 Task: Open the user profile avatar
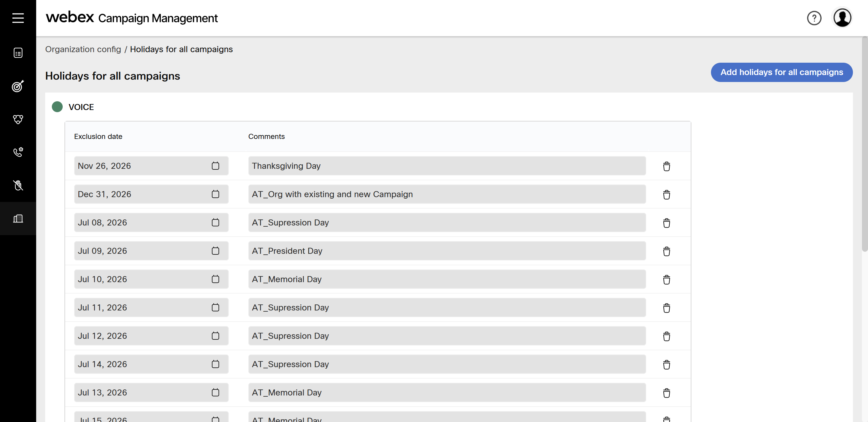(842, 18)
